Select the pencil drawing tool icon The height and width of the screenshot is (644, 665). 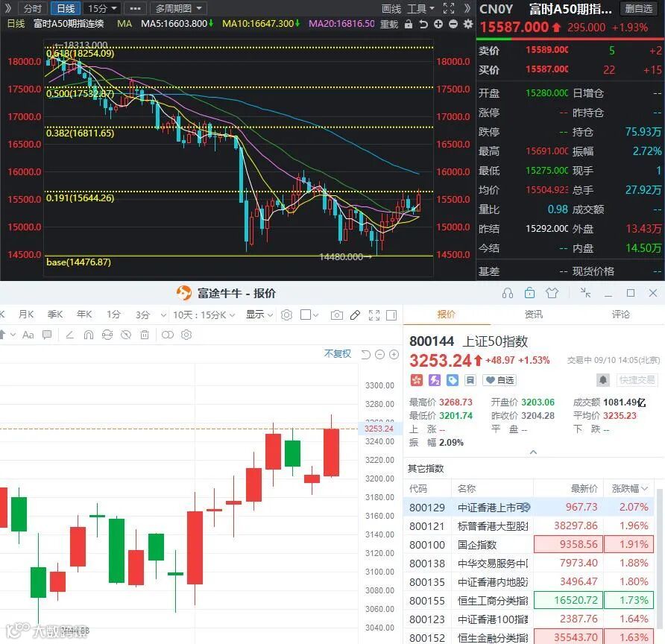coord(356,315)
